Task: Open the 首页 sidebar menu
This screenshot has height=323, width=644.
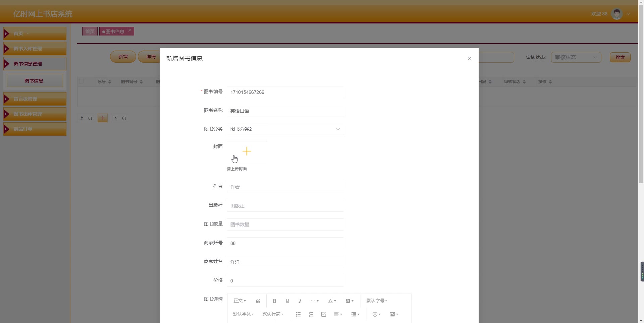Action: pyautogui.click(x=35, y=34)
